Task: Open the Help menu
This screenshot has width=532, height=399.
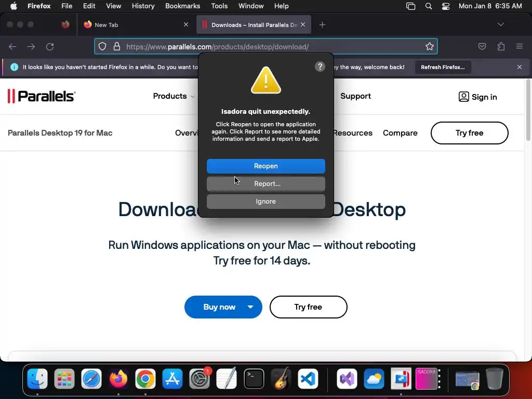Action: (281, 6)
